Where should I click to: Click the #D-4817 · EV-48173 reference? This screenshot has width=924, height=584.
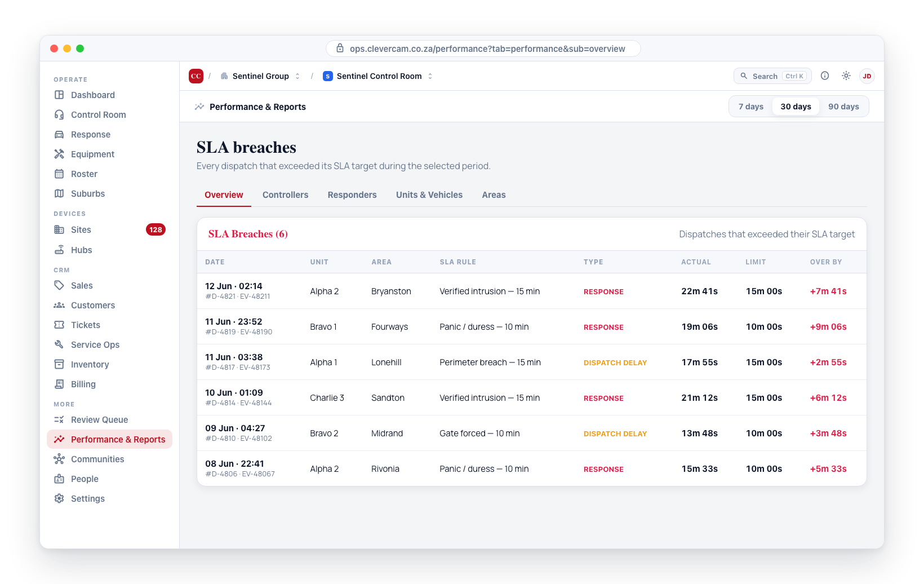click(238, 368)
